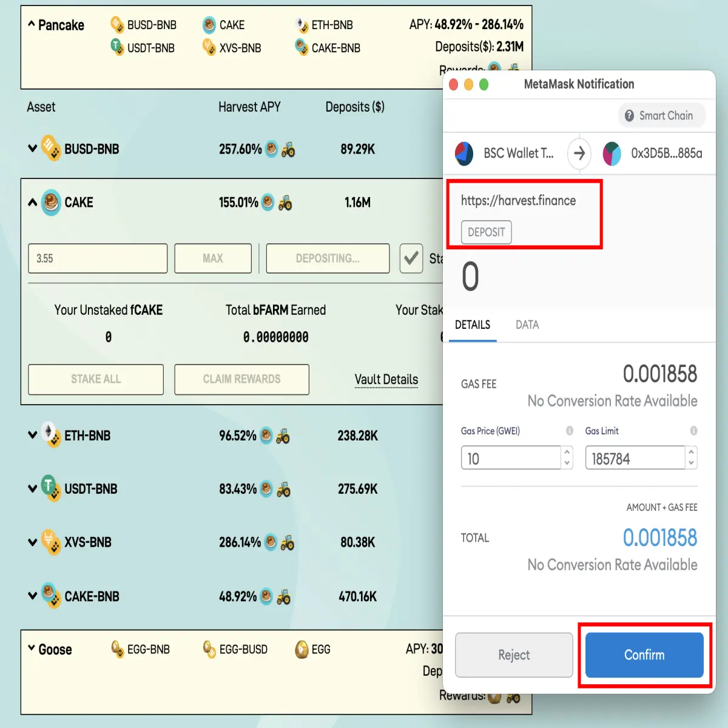This screenshot has width=728, height=728.
Task: Click the CAKE-BNB icon in the Pancake header
Action: click(302, 47)
